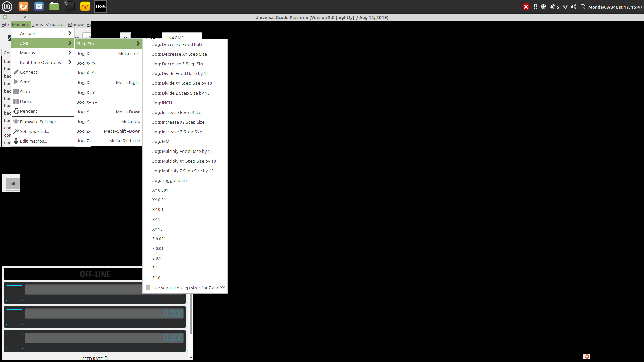Open the Window menu
The height and width of the screenshot is (362, 644).
(x=76, y=24)
